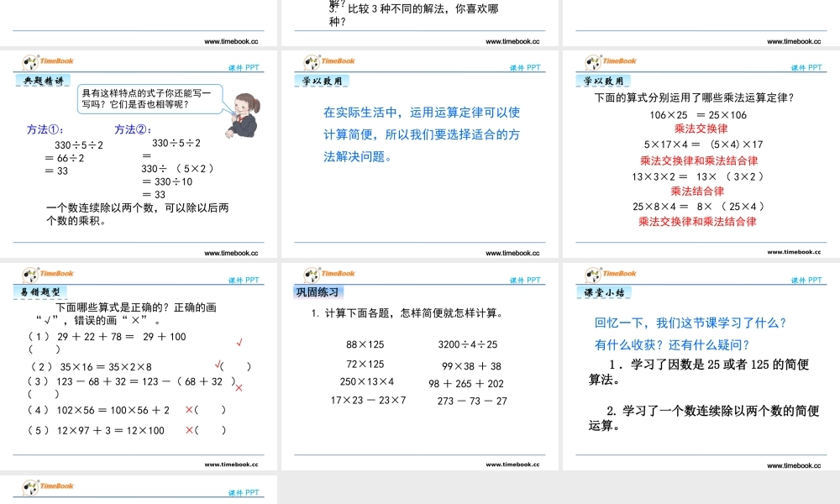Image resolution: width=840 pixels, height=504 pixels.
Task: Click the exercise 250×13×4
Action: pyautogui.click(x=367, y=382)
